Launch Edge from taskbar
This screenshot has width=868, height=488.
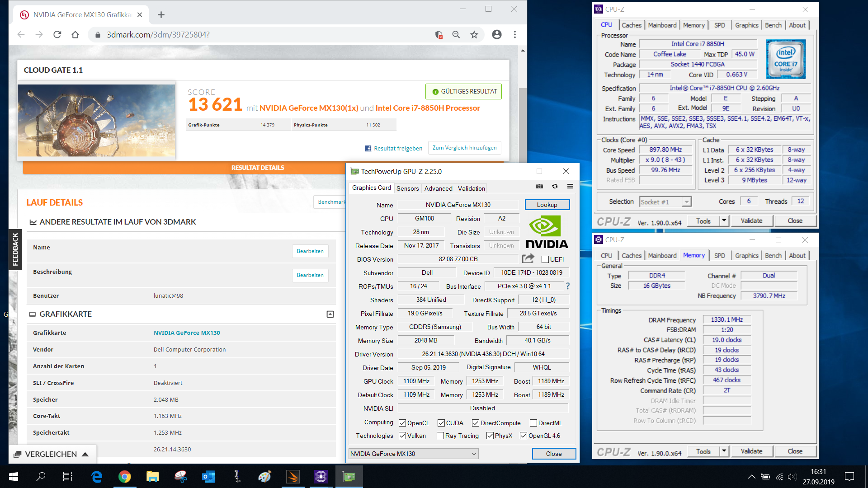point(97,477)
